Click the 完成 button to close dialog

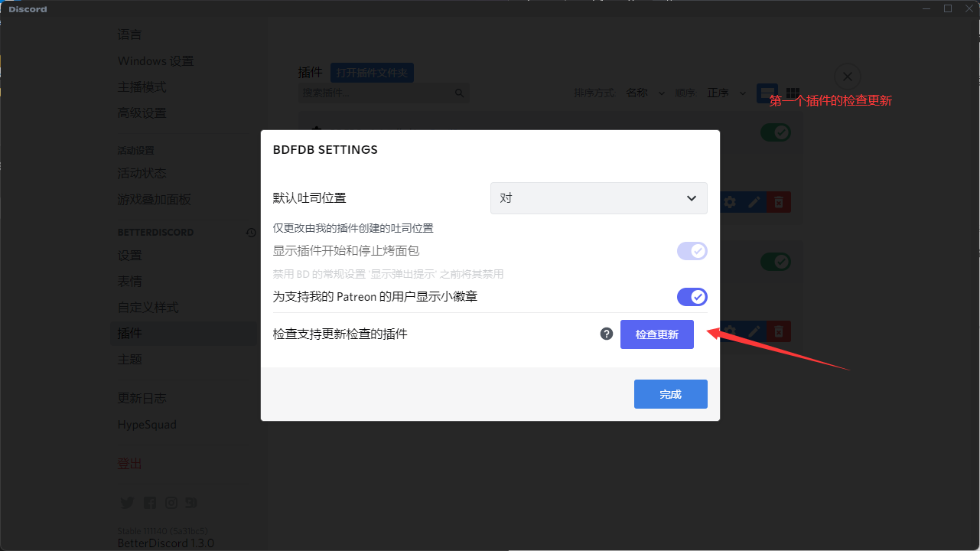tap(671, 394)
